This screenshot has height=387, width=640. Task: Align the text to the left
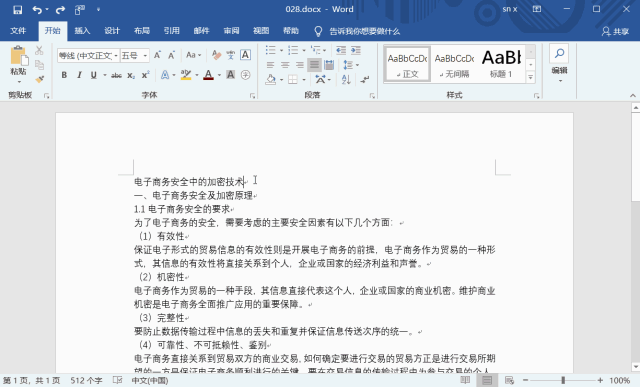270,65
